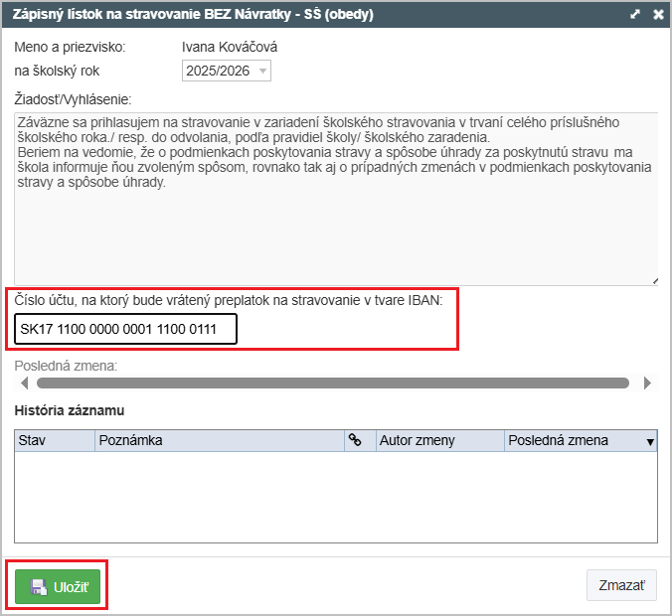Maximize the Zápisný lístok dialog window
The image size is (672, 616).
click(x=635, y=15)
